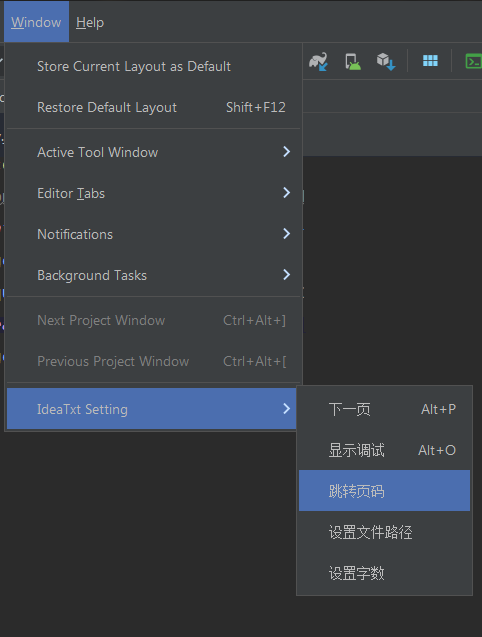
Task: Expand arrow next to Editor Tabs
Action: point(287,193)
